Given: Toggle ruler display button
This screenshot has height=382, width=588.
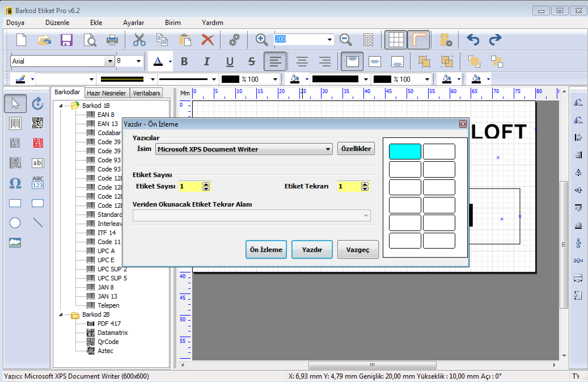Looking at the screenshot, I should 418,40.
